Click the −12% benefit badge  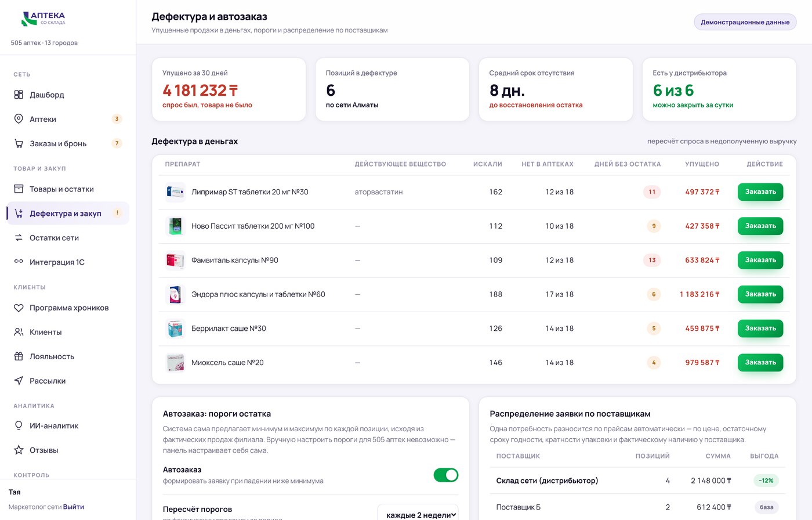click(x=766, y=481)
